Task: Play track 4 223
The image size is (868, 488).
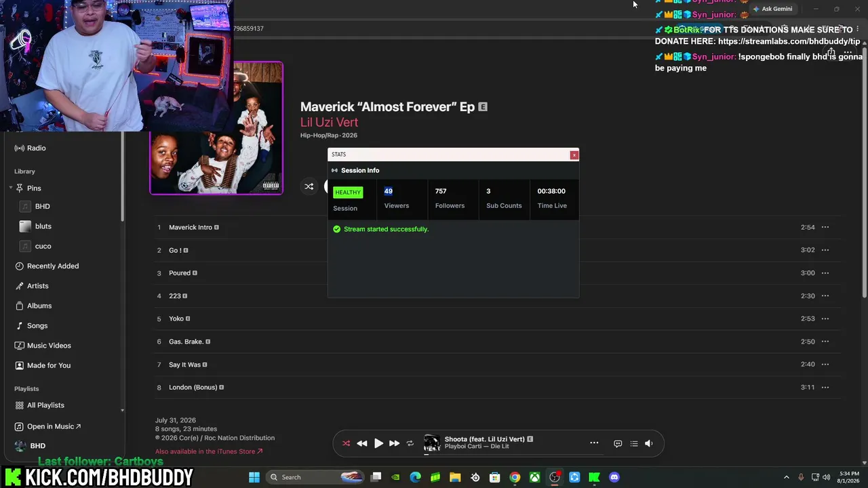Action: coord(498,296)
